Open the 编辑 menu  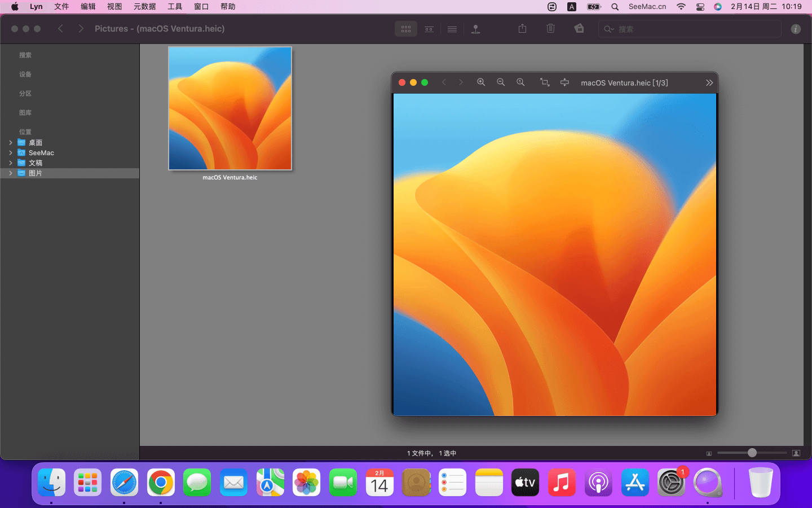coord(88,7)
